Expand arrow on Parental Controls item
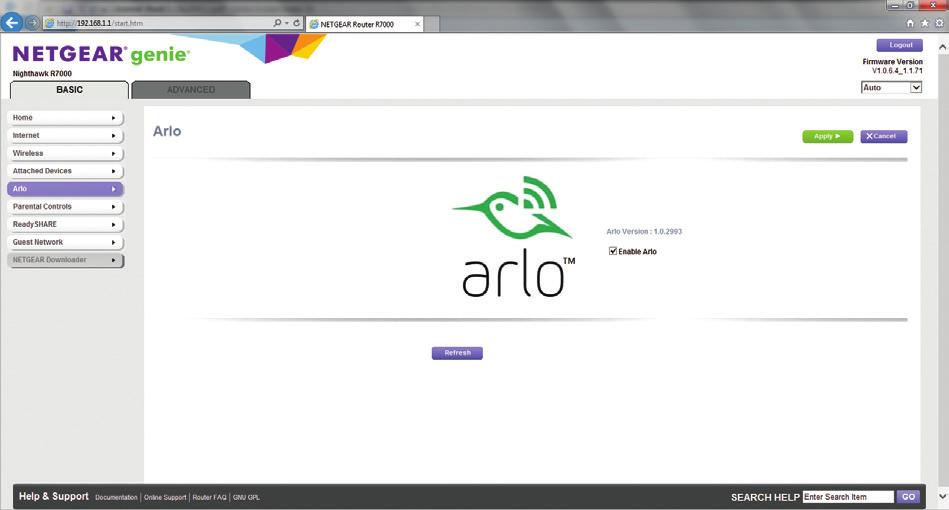The width and height of the screenshot is (949, 510). 113,207
